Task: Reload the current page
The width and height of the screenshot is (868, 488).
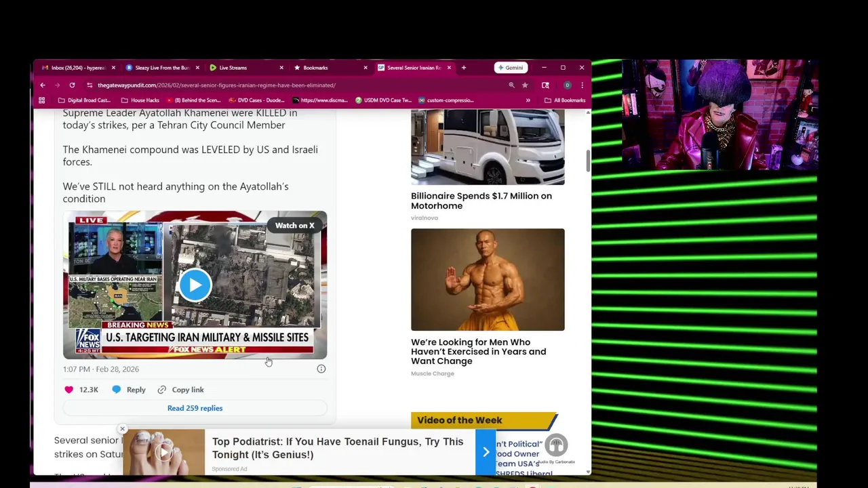Action: click(x=72, y=85)
